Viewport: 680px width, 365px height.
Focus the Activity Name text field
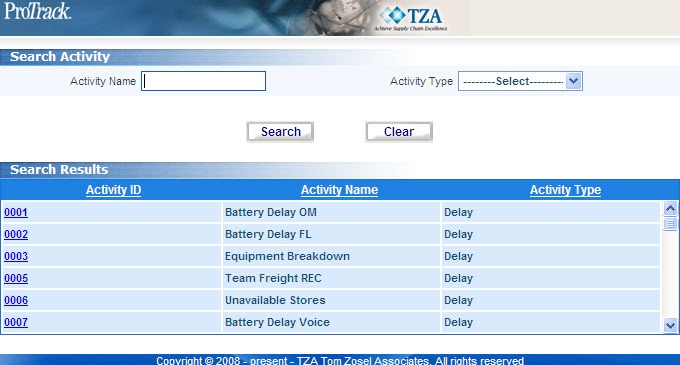[x=203, y=81]
